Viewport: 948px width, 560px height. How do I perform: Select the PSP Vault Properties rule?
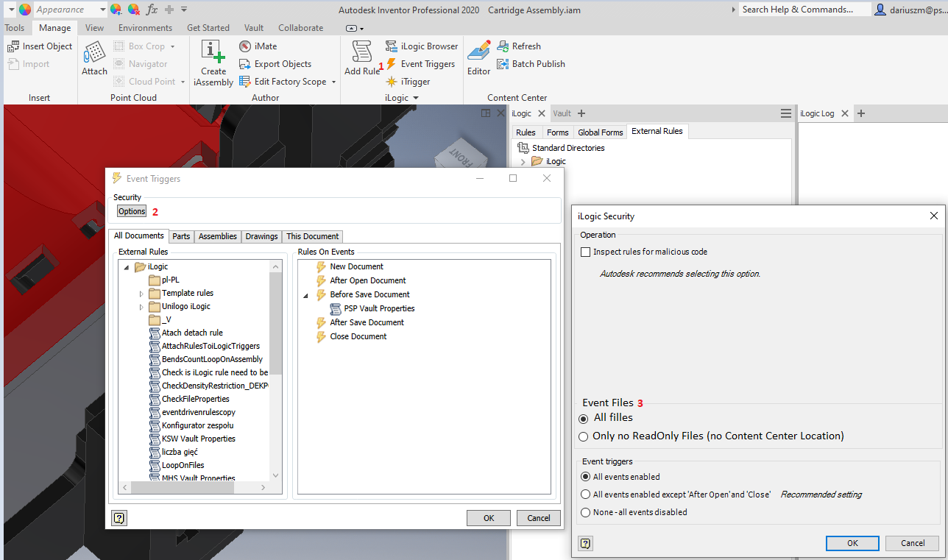(372, 308)
